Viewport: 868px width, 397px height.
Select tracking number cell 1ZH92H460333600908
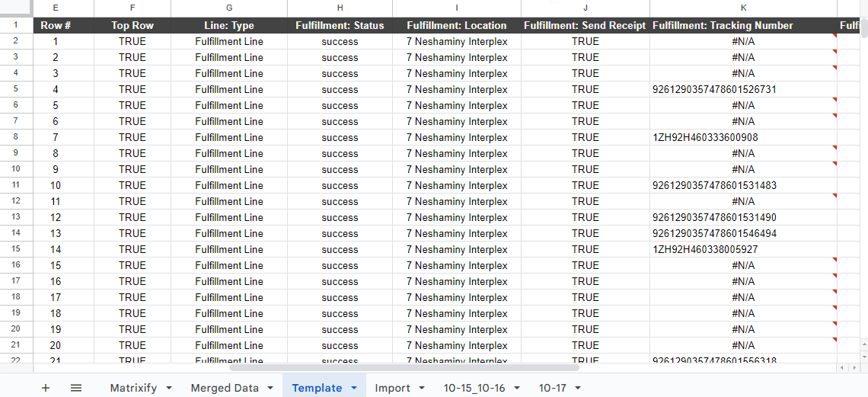click(x=705, y=138)
